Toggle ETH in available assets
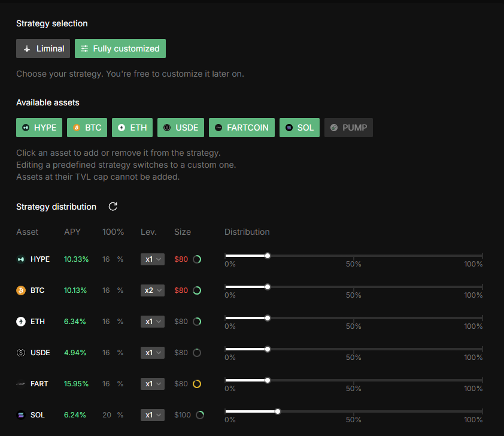This screenshot has width=504, height=436. pyautogui.click(x=132, y=128)
